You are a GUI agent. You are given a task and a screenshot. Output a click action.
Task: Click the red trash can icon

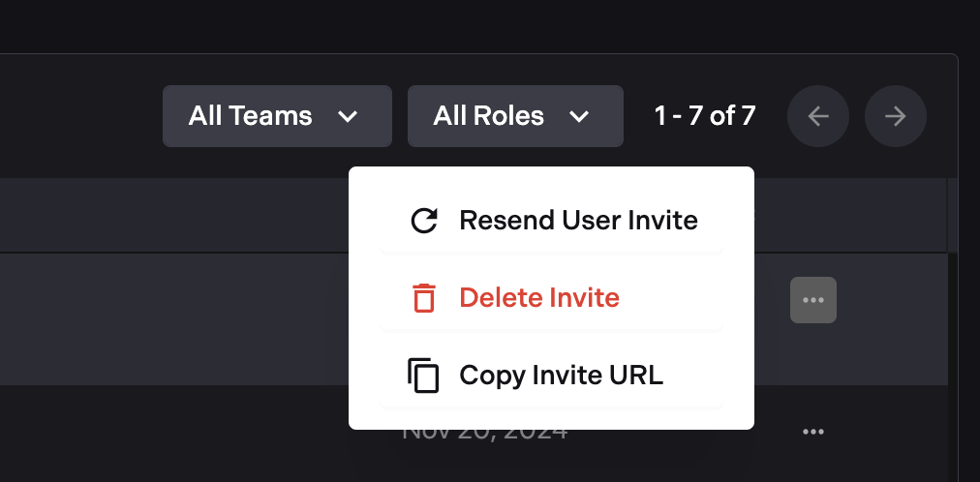(423, 297)
